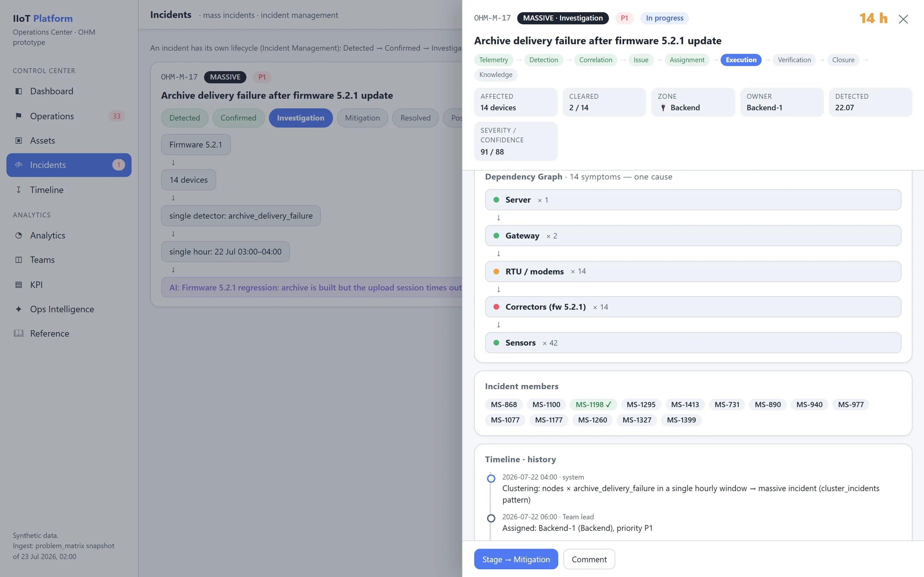
Task: Expand the Gateway dependency row
Action: (x=693, y=236)
